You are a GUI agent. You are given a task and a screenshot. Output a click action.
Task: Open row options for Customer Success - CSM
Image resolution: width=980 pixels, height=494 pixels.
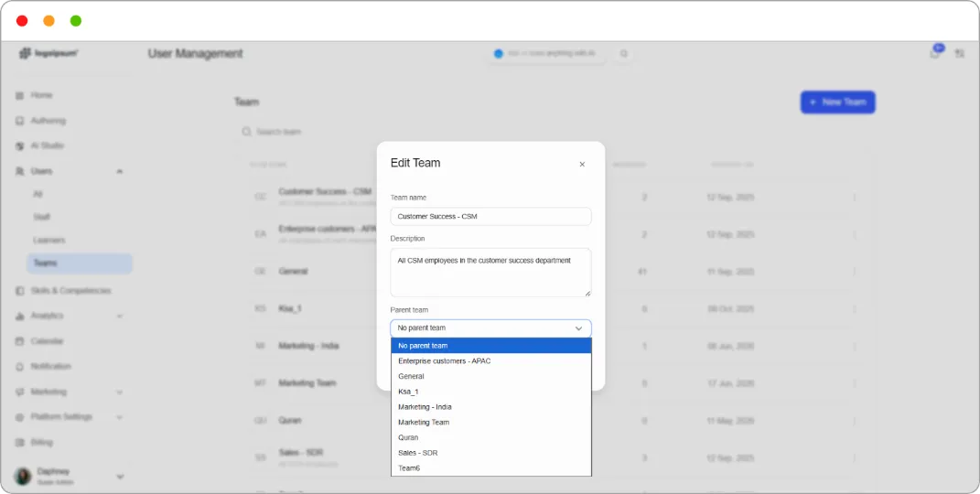click(855, 198)
